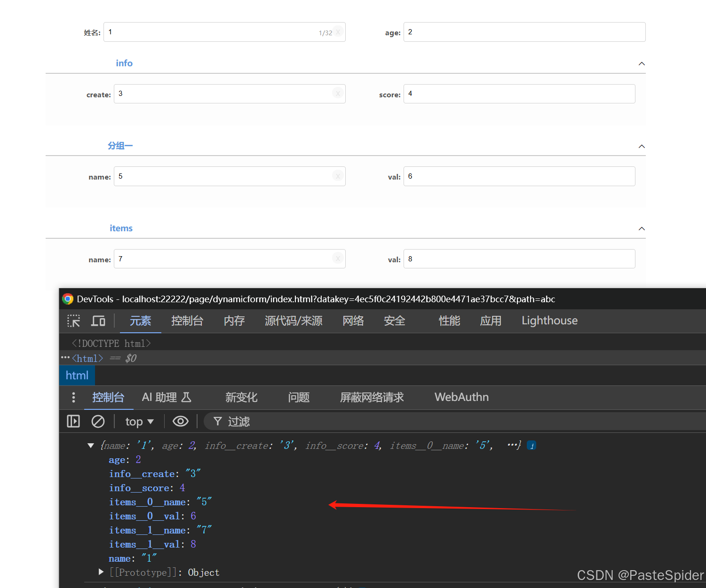Click the items__1__val: 8 property

[x=152, y=544]
